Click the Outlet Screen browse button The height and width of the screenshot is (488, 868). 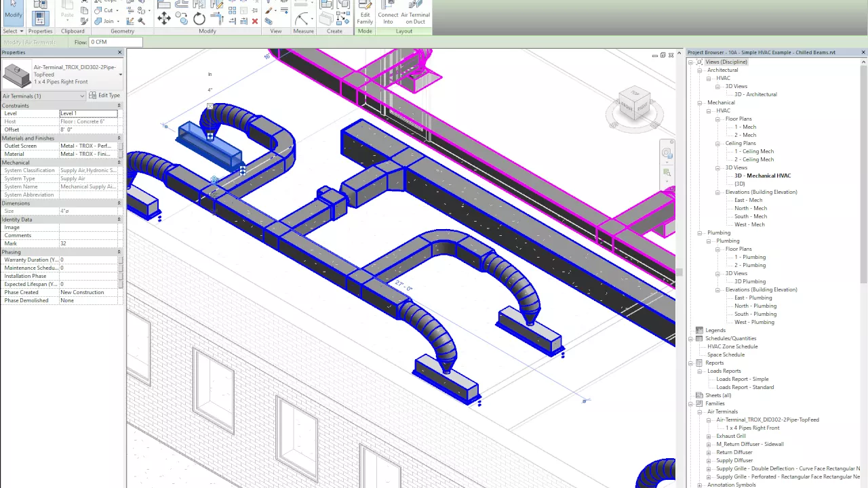point(121,146)
